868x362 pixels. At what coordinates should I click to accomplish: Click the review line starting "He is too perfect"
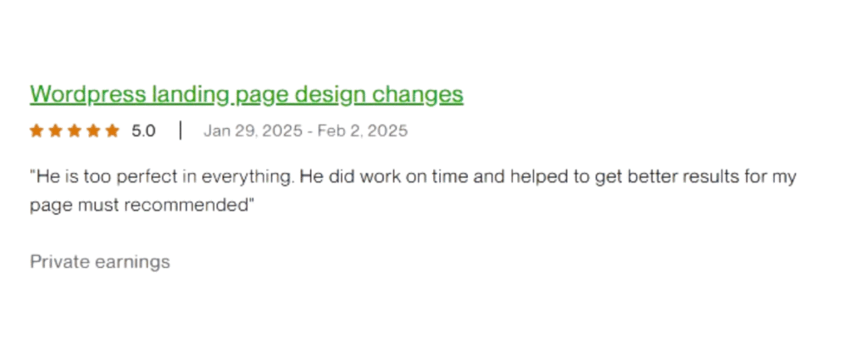(413, 177)
